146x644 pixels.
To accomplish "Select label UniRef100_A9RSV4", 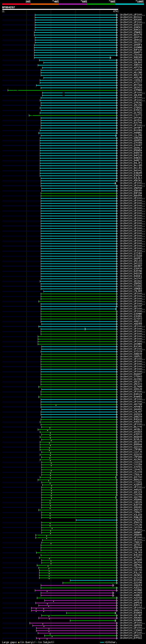I will coord(131,65).
